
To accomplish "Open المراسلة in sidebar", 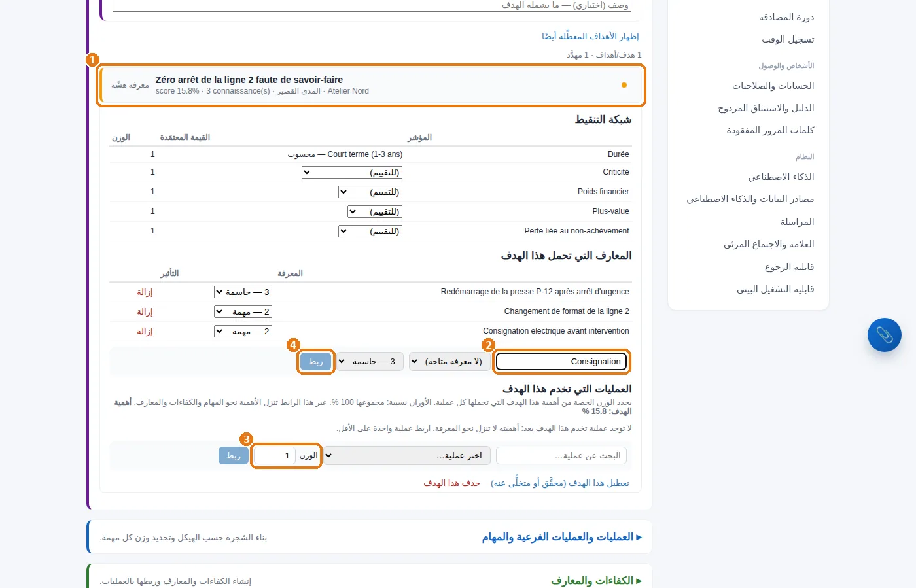I will (x=797, y=222).
